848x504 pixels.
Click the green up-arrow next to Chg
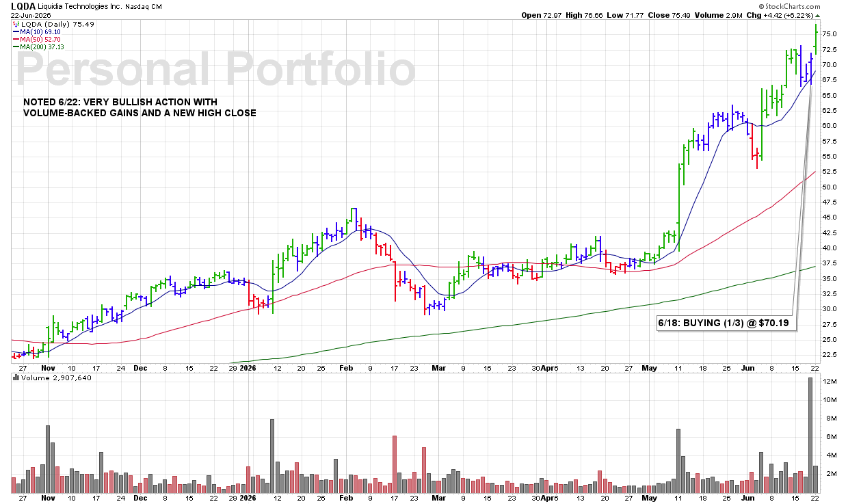click(x=817, y=15)
